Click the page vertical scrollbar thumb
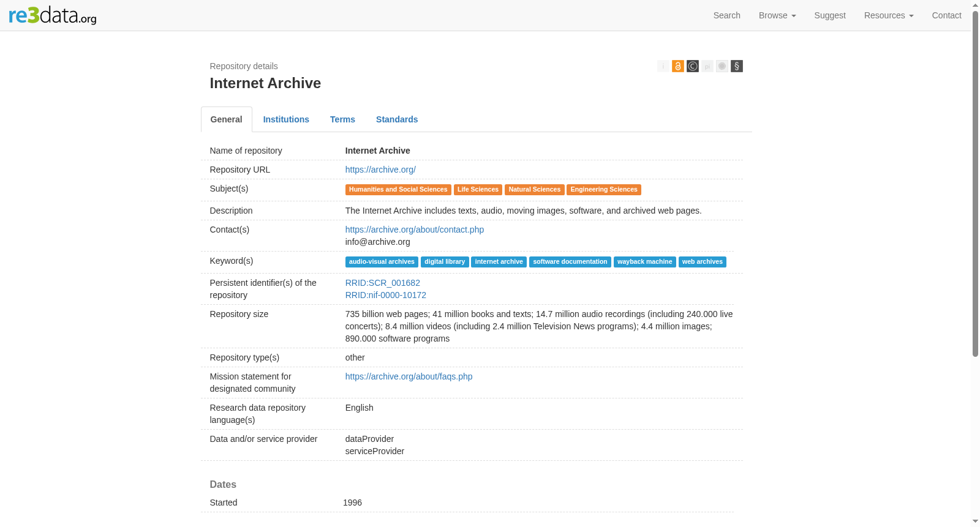The height and width of the screenshot is (527, 980). pyautogui.click(x=976, y=184)
